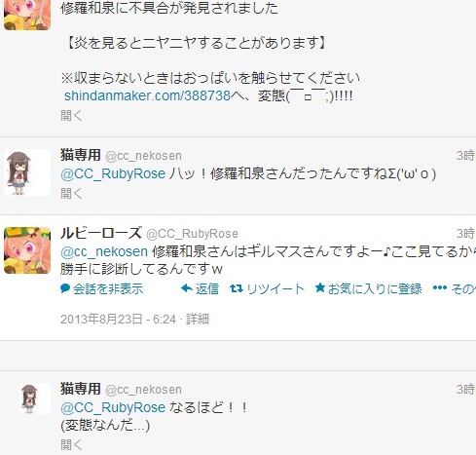Expand bottom なるほど tweet via 開く
This screenshot has width=476, height=455.
click(x=71, y=444)
